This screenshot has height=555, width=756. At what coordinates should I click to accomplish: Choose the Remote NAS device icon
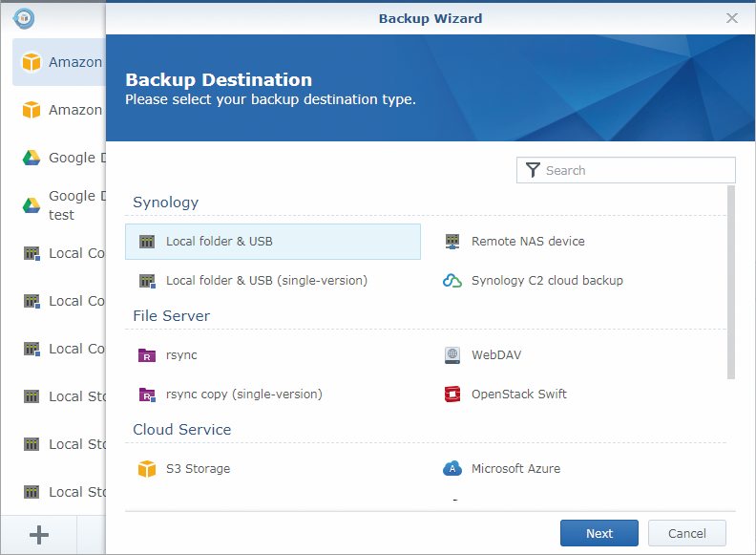[452, 242]
